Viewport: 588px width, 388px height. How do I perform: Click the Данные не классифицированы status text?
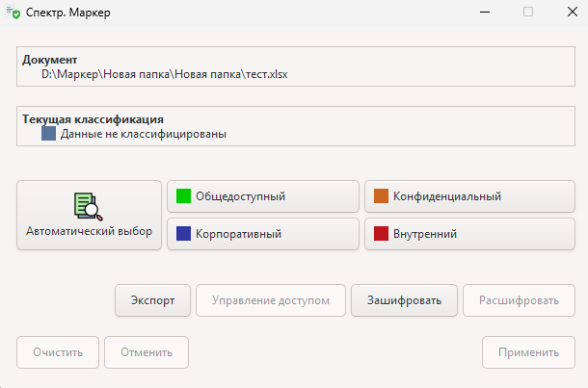[x=143, y=135]
